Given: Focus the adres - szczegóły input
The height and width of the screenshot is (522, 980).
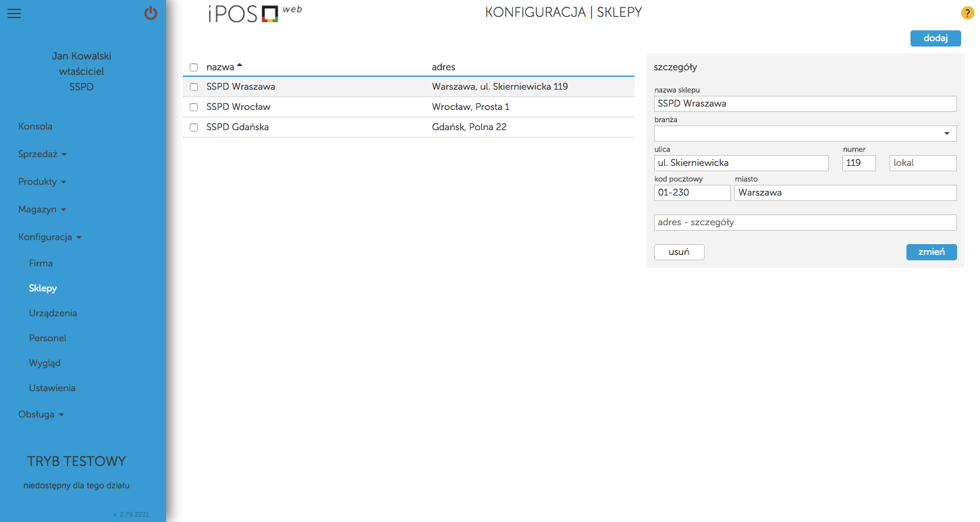Looking at the screenshot, I should point(805,223).
